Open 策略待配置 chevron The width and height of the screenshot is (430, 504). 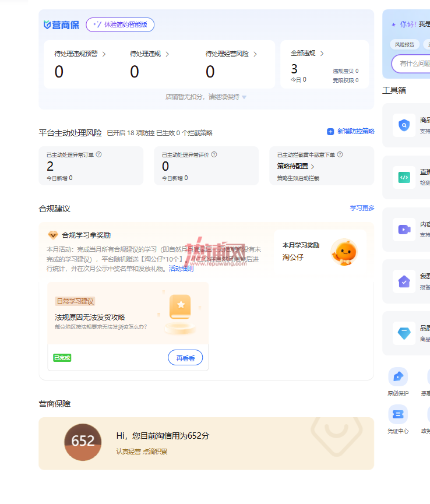[x=313, y=167]
